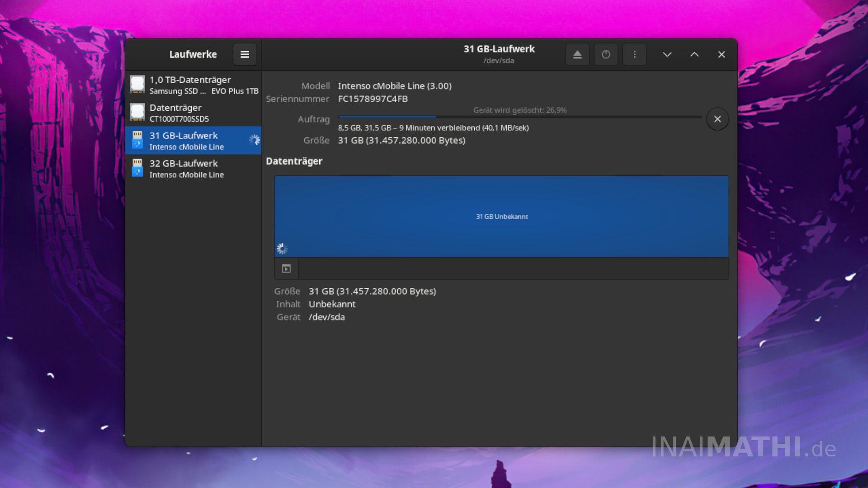Select the CT1000T700SSD5 Datenträger entry
The image size is (868, 488).
tap(193, 113)
